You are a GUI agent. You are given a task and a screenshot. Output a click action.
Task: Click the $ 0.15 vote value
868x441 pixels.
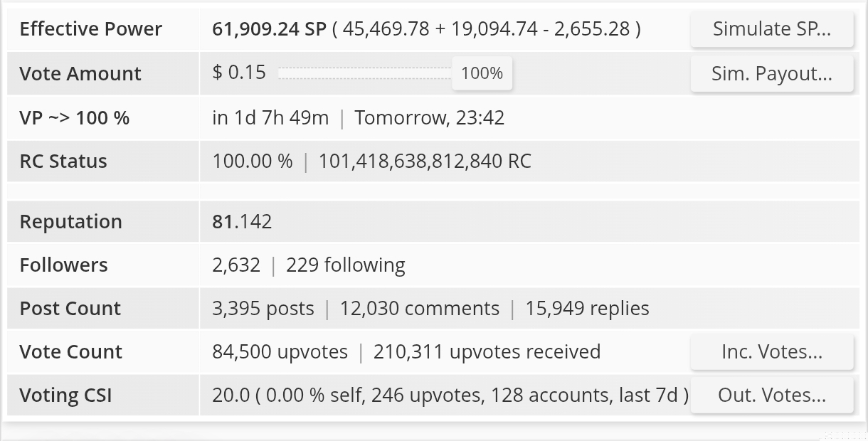click(239, 73)
